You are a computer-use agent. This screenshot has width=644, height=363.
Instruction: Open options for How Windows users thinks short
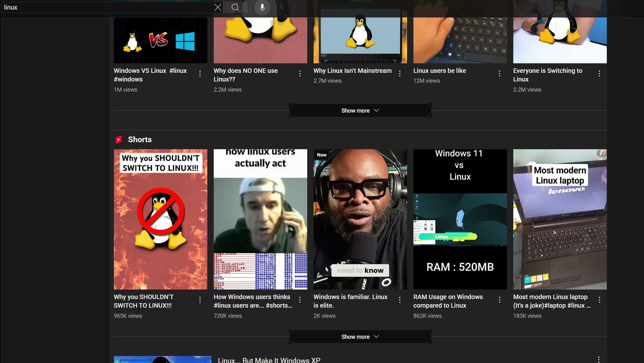point(300,300)
